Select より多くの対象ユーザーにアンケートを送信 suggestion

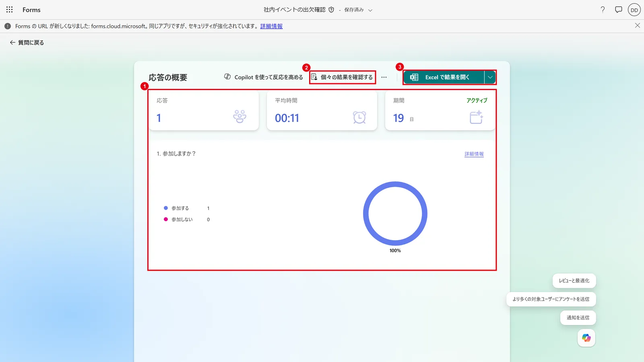click(x=551, y=299)
